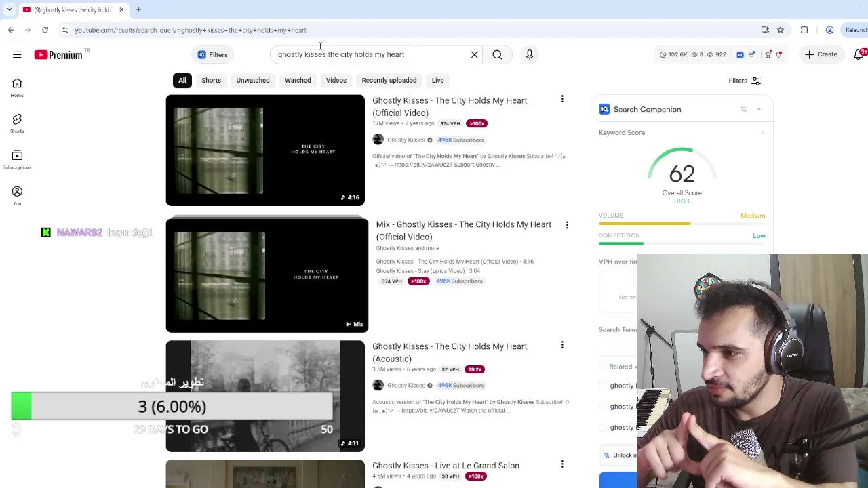
Task: View site information in address bar
Action: 65,30
